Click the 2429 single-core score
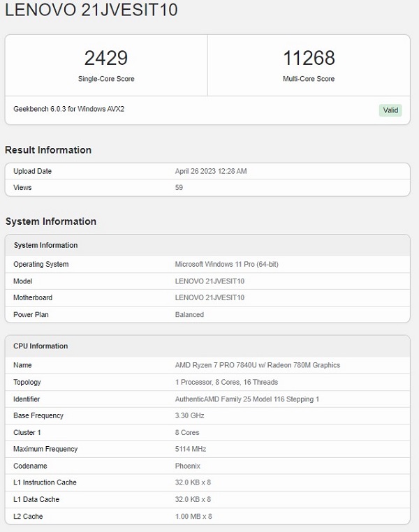419x532 pixels. point(106,58)
